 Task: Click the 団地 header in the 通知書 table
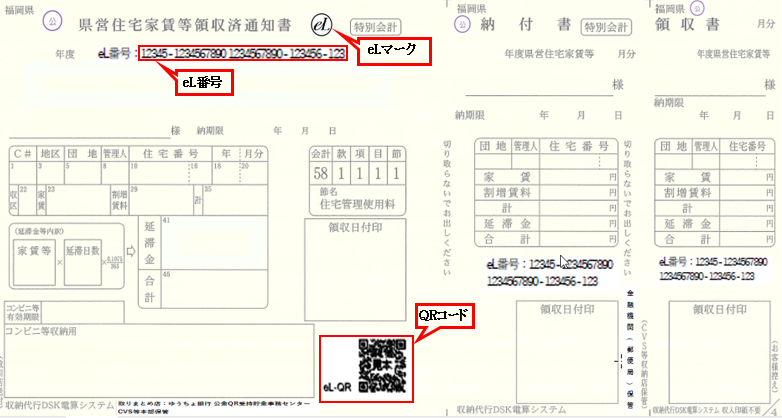point(83,154)
